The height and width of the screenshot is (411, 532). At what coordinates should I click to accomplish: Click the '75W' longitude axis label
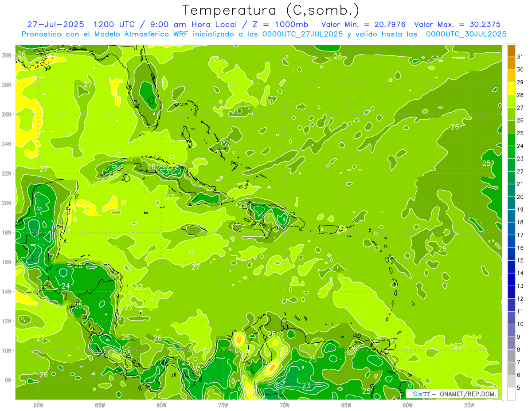pyautogui.click(x=223, y=405)
